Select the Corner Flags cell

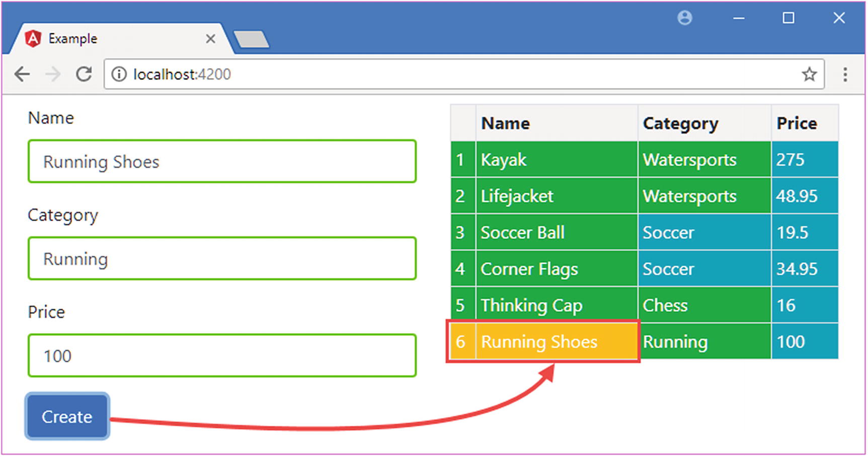[x=557, y=269]
